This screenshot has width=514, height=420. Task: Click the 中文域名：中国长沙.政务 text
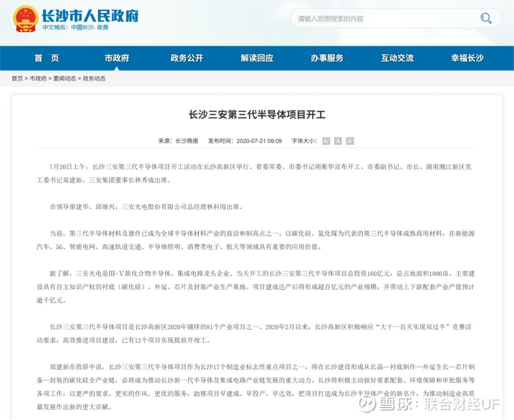(76, 27)
